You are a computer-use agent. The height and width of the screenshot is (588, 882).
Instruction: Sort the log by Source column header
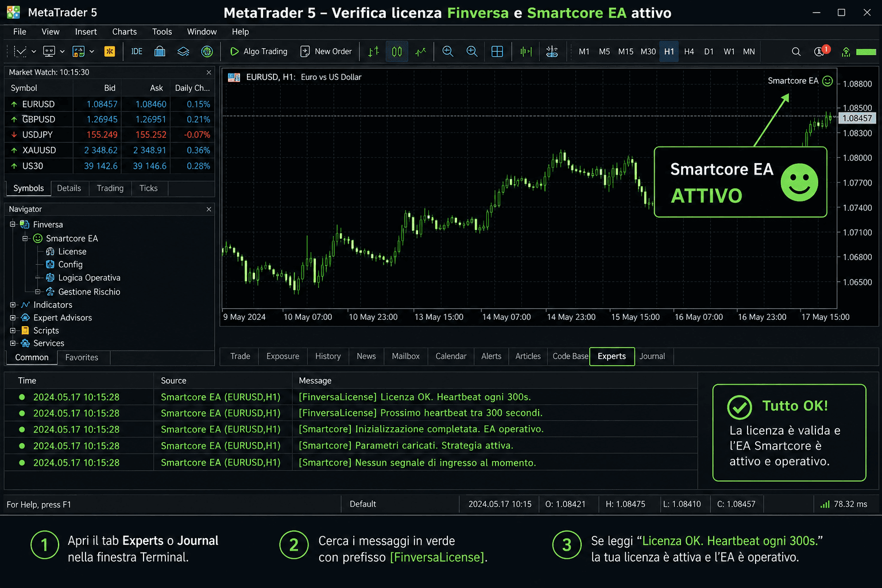click(223, 381)
